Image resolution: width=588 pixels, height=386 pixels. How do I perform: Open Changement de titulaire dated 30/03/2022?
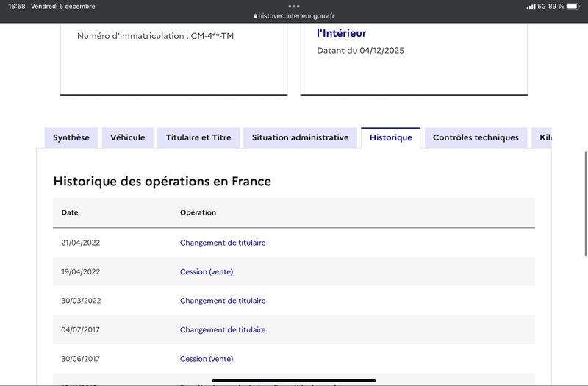[x=223, y=301]
